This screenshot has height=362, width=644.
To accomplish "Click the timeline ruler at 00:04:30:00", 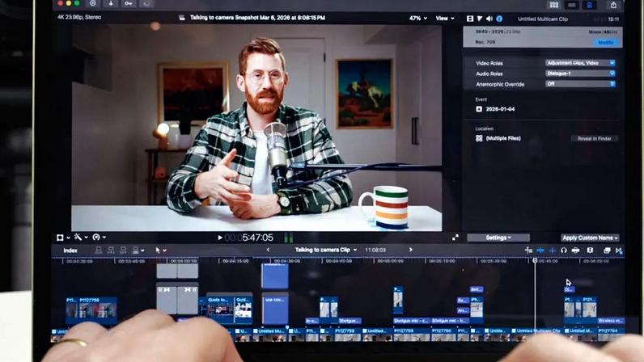I will [286, 261].
